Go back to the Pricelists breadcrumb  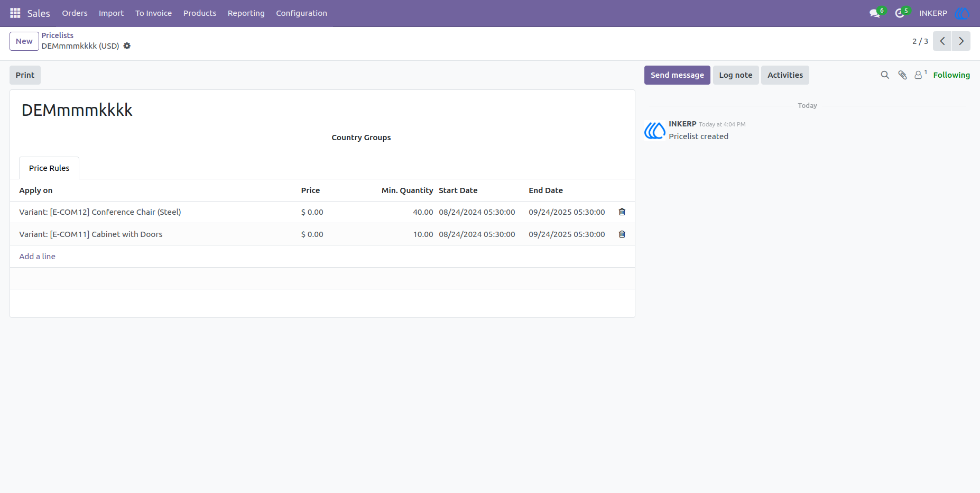[58, 35]
